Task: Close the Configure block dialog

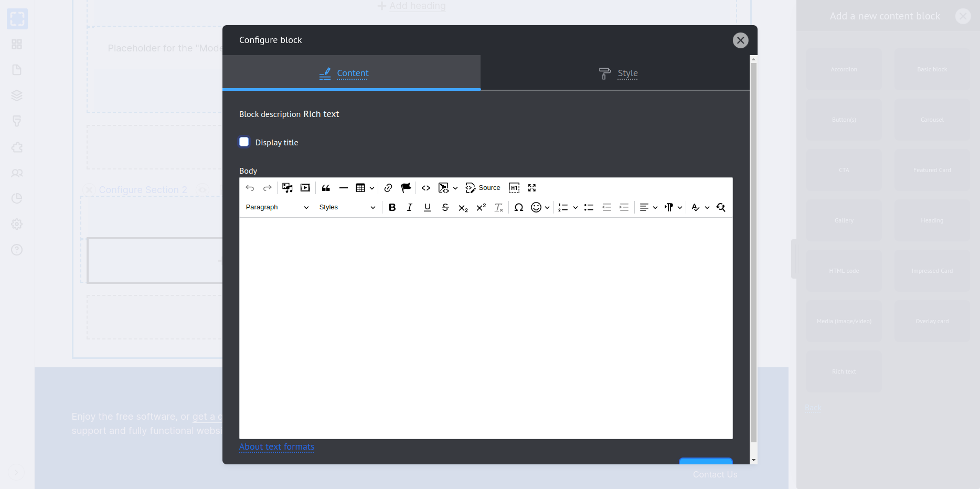Action: (740, 40)
